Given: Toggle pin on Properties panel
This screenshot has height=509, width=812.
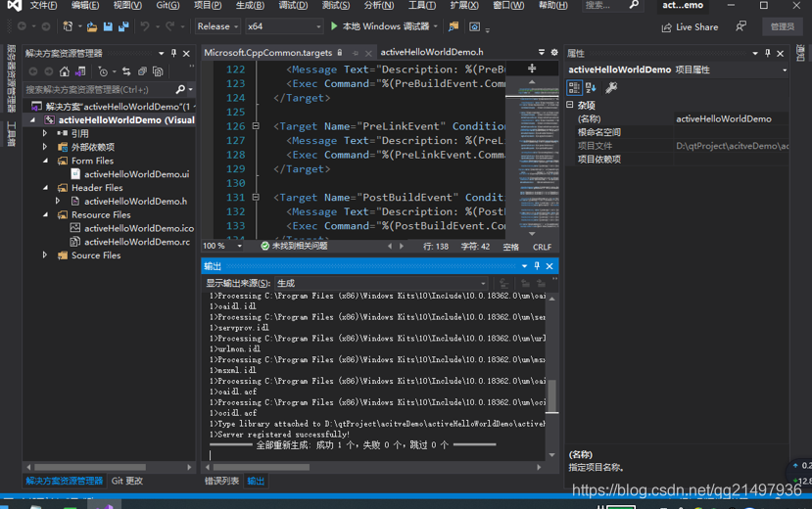Looking at the screenshot, I should coord(768,53).
